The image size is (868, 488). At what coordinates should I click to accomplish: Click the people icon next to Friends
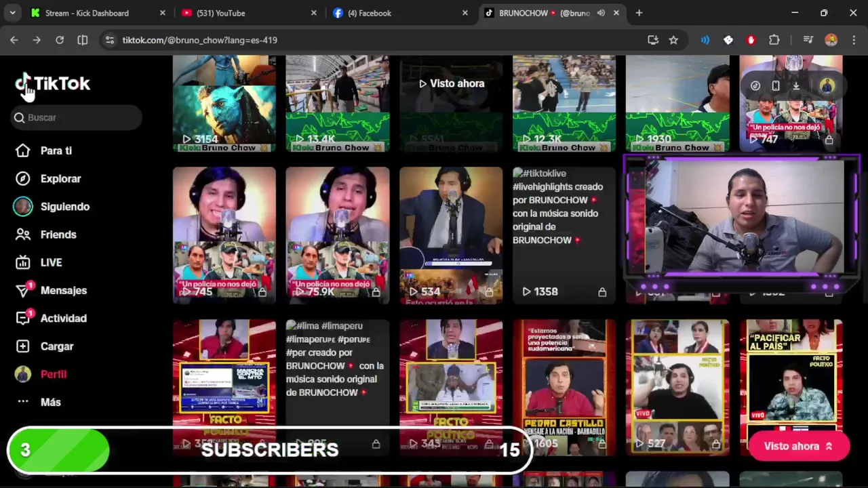tap(23, 235)
